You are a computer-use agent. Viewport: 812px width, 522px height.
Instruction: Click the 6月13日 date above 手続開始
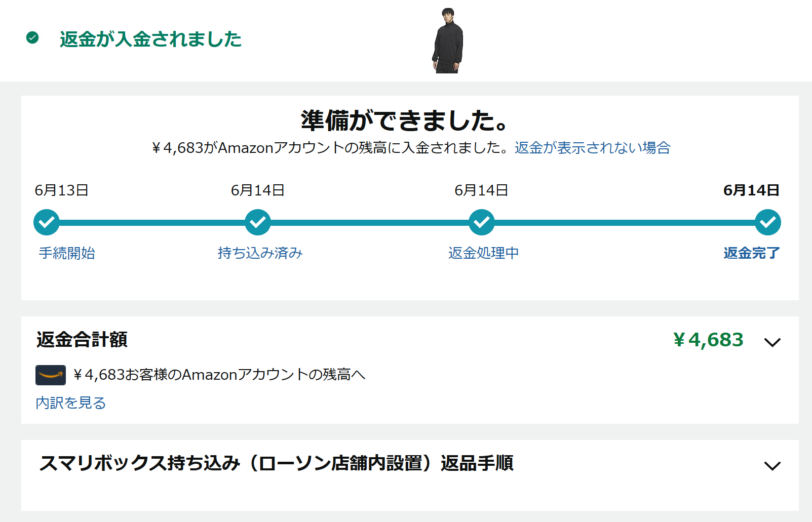coord(62,190)
